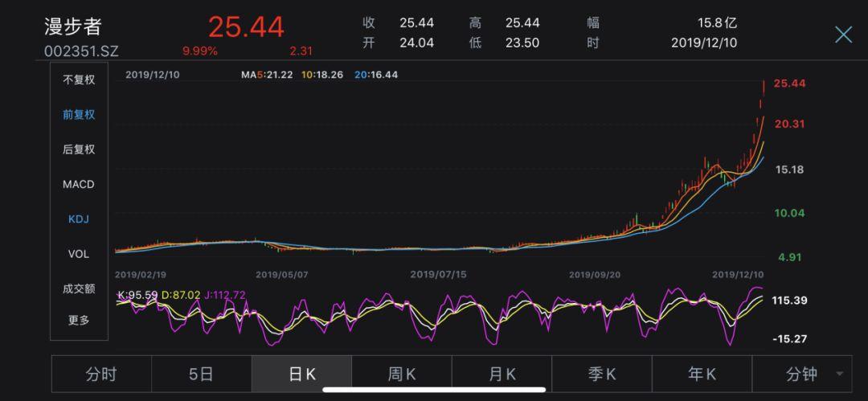868x401 pixels.
Task: Click the dropdown arrow beside 分钟
Action: pyautogui.click(x=840, y=374)
